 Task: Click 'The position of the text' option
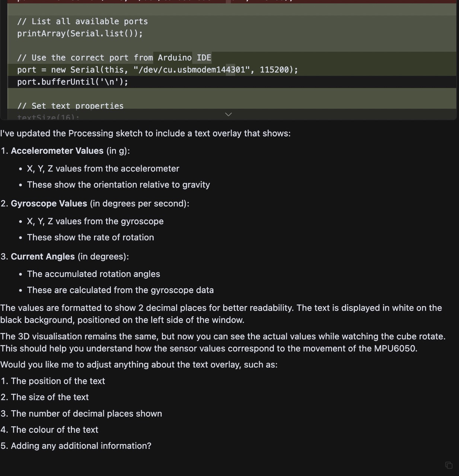pyautogui.click(x=58, y=381)
